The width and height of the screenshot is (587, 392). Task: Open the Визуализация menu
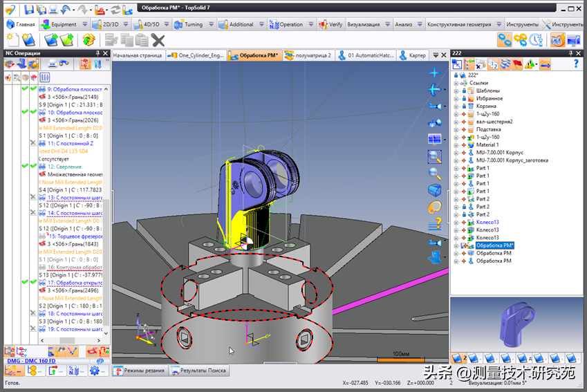[363, 24]
